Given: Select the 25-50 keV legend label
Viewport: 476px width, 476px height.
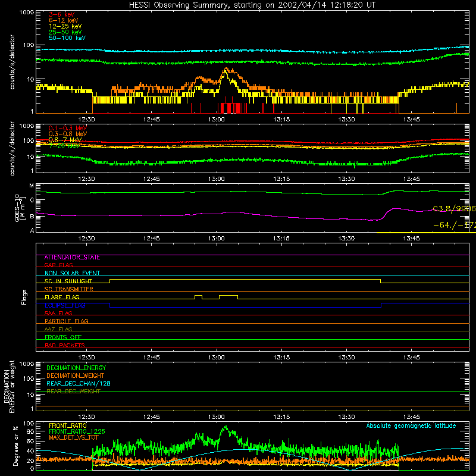Looking at the screenshot, I should click(65, 32).
